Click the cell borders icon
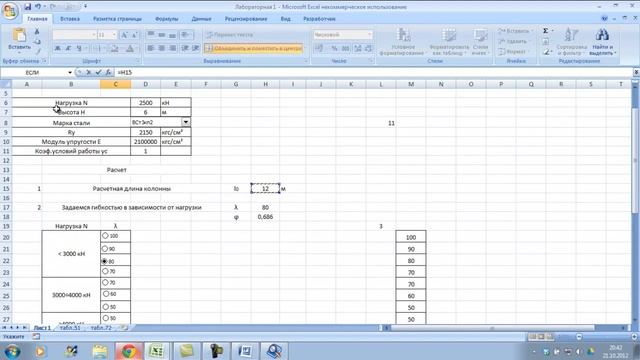640x360 pixels. (x=98, y=49)
